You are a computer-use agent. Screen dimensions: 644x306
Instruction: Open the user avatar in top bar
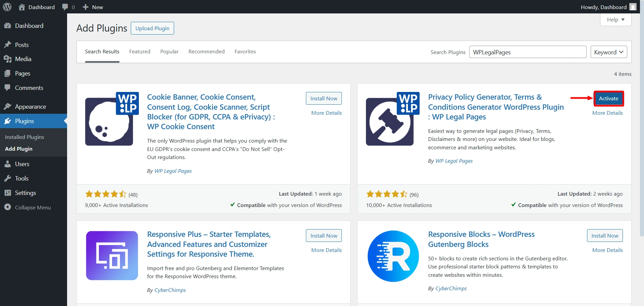(x=633, y=7)
